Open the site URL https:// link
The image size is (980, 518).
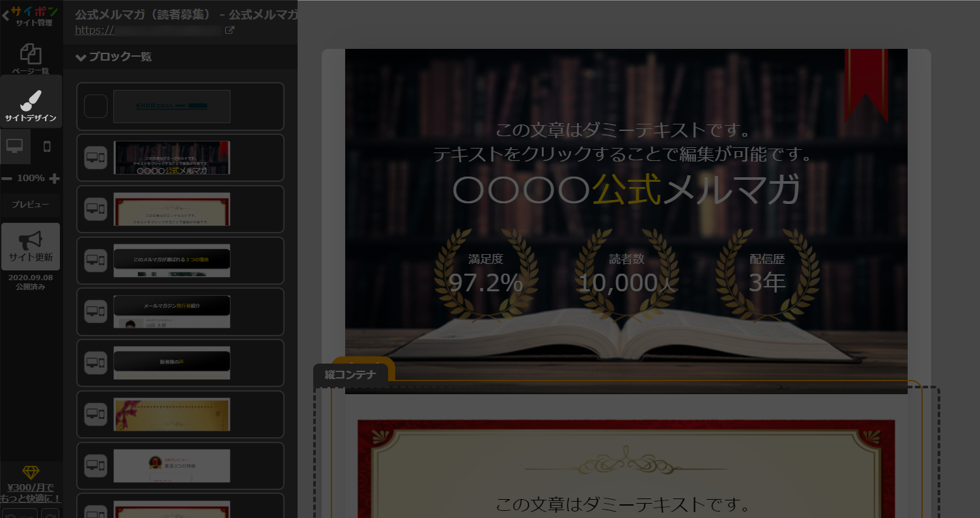coord(149,30)
